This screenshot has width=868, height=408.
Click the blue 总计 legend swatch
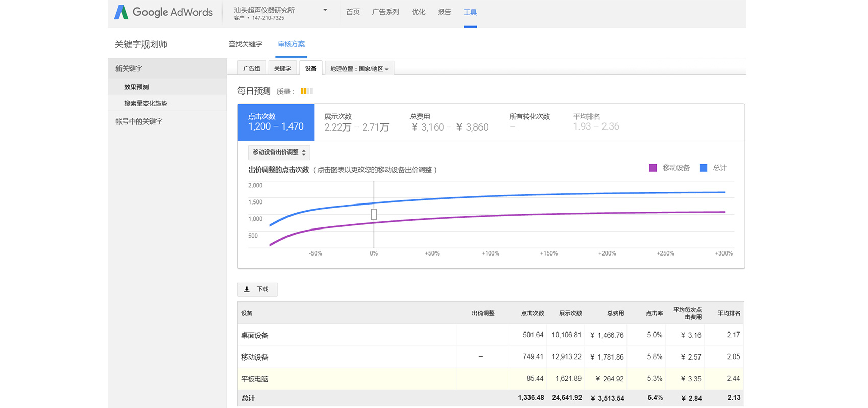(x=703, y=168)
